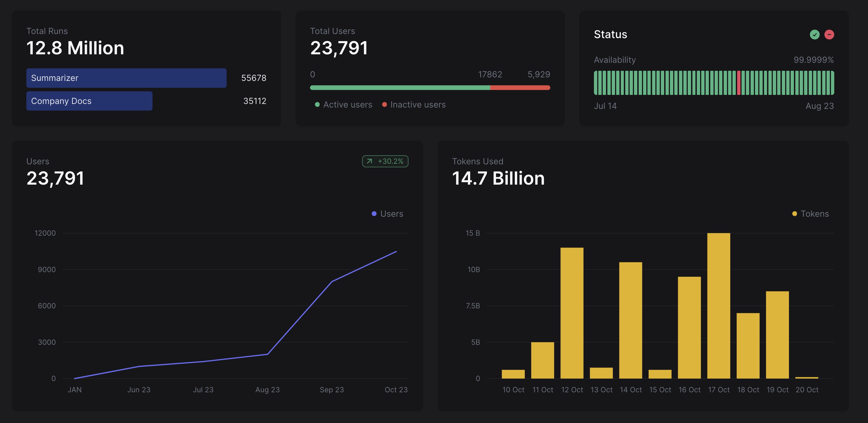Toggle the Inactive users legend dot
Image resolution: width=868 pixels, height=423 pixels.
tap(384, 105)
